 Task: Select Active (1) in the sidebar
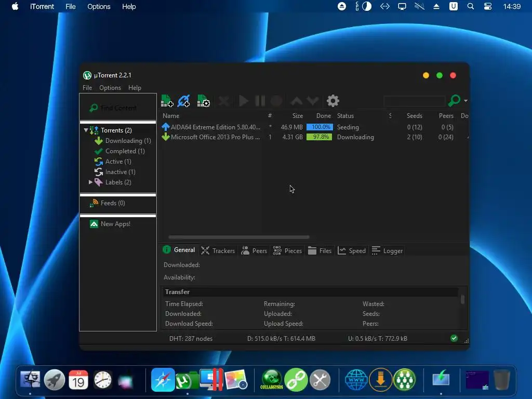(118, 162)
